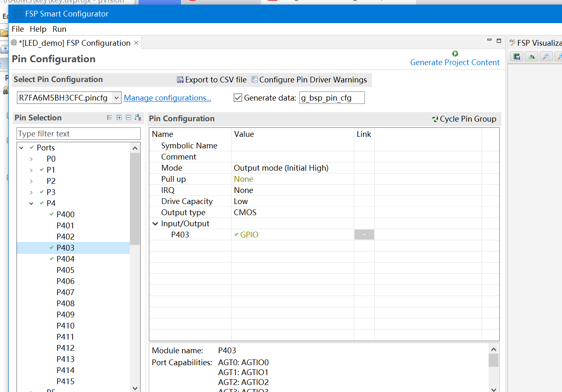Expand the P0 port node

point(31,159)
